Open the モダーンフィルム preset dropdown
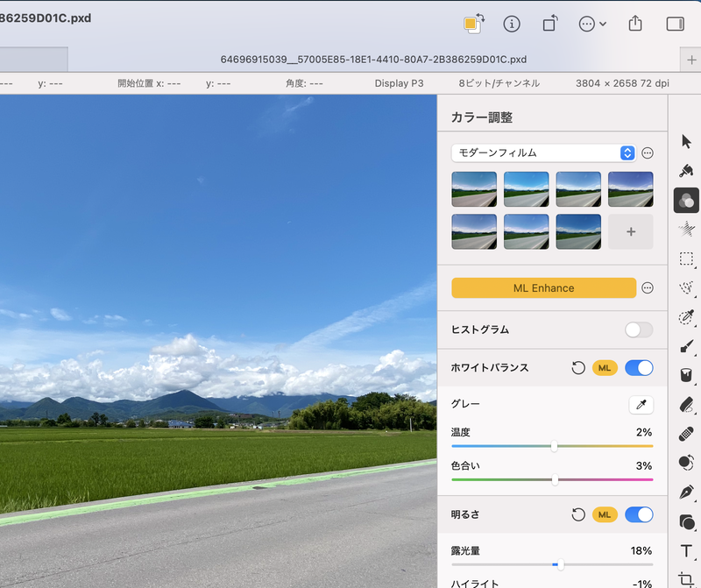 click(x=543, y=152)
